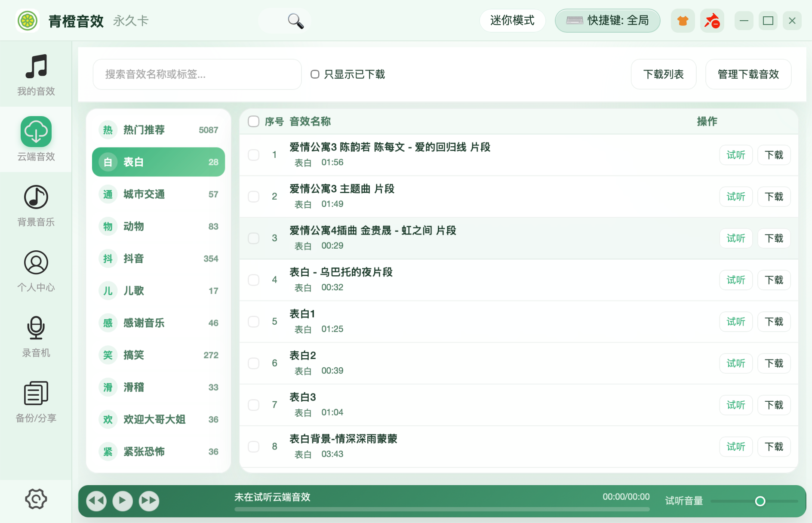Check row 6 表白2 checkbox
Image resolution: width=812 pixels, height=523 pixels.
pyautogui.click(x=254, y=363)
